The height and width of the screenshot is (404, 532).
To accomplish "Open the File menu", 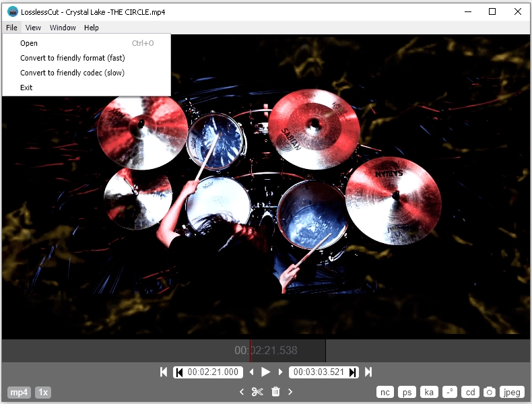I will pyautogui.click(x=11, y=28).
